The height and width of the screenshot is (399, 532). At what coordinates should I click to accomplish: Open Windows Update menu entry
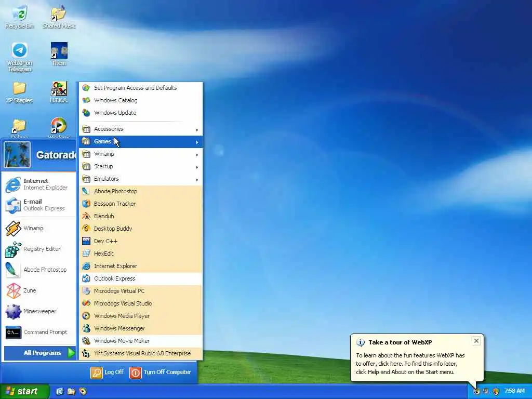pyautogui.click(x=141, y=113)
